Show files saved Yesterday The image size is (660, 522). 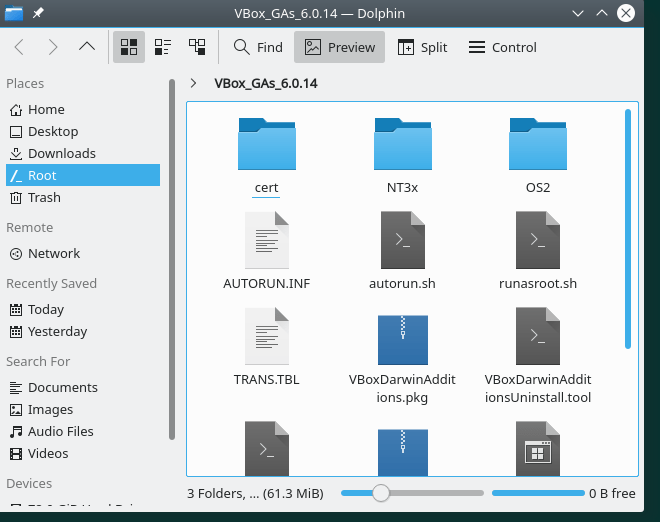coord(83,332)
